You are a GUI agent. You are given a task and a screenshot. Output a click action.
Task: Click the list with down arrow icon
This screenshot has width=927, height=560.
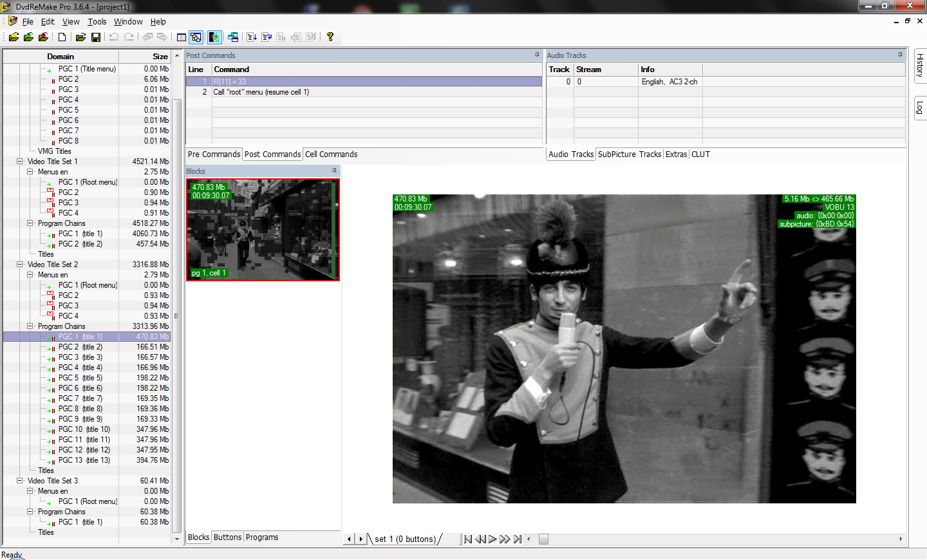pos(252,37)
